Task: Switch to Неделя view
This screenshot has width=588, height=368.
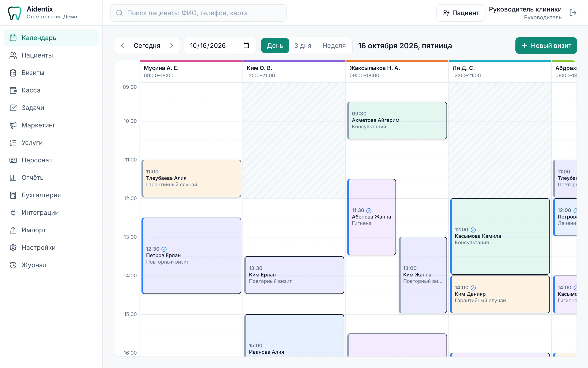Action: [334, 46]
